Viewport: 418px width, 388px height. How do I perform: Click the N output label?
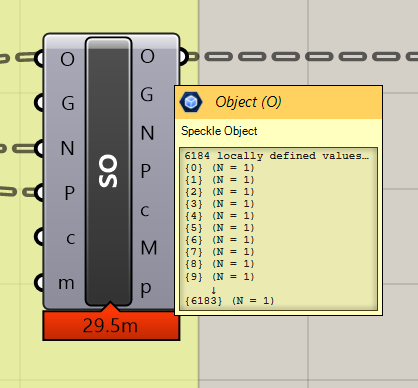coord(147,133)
